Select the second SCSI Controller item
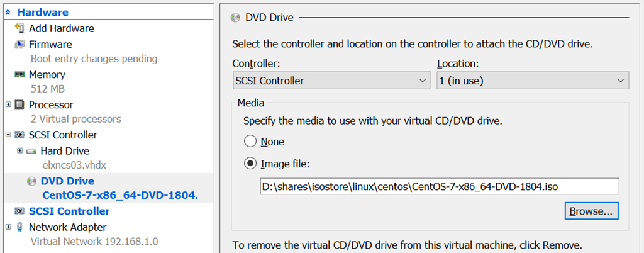This screenshot has width=644, height=253. [69, 211]
